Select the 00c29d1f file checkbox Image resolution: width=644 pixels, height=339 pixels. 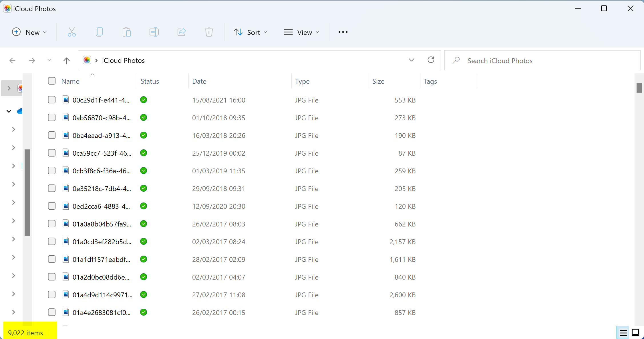52,100
